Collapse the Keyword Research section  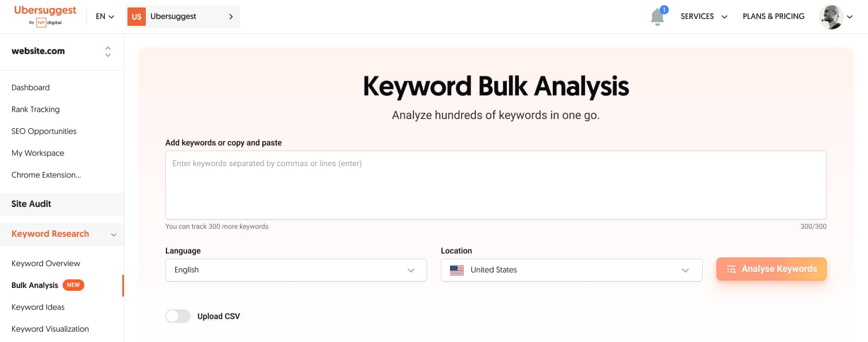tap(114, 235)
